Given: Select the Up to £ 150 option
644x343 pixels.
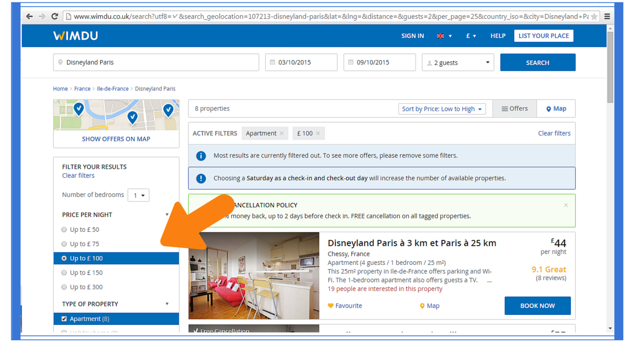Looking at the screenshot, I should click(64, 272).
